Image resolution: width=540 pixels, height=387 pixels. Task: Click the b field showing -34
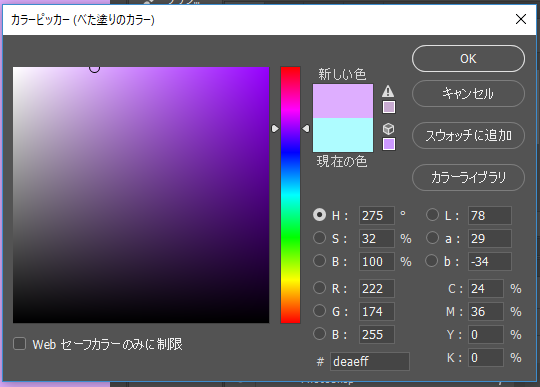pos(489,262)
